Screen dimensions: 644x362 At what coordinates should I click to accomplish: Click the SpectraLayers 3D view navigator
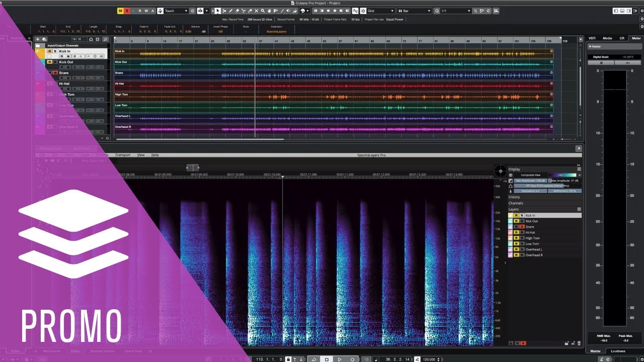pyautogui.click(x=500, y=171)
